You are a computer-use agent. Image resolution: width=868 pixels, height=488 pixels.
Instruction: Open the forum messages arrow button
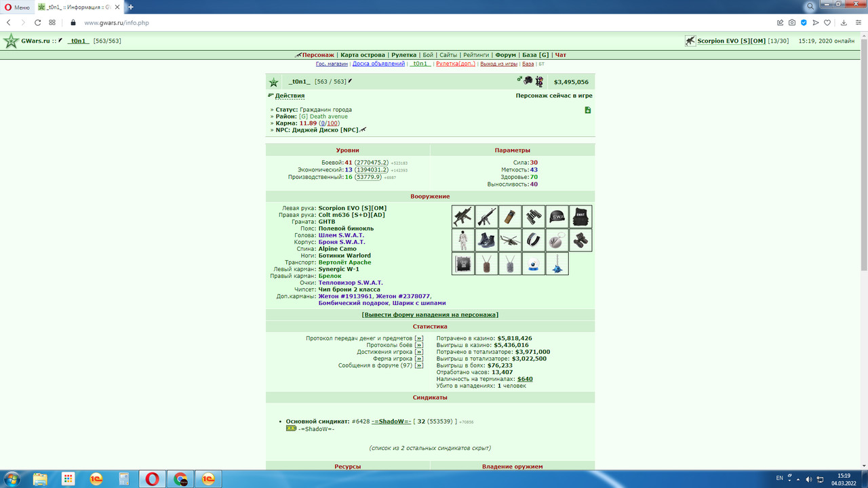click(x=419, y=365)
